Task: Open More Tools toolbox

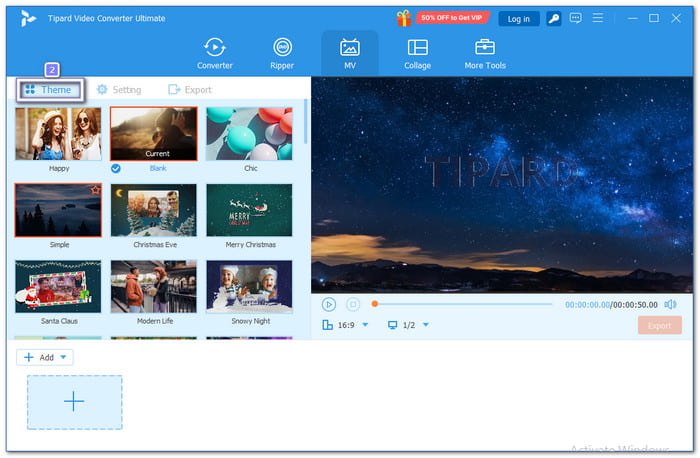Action: pos(485,53)
